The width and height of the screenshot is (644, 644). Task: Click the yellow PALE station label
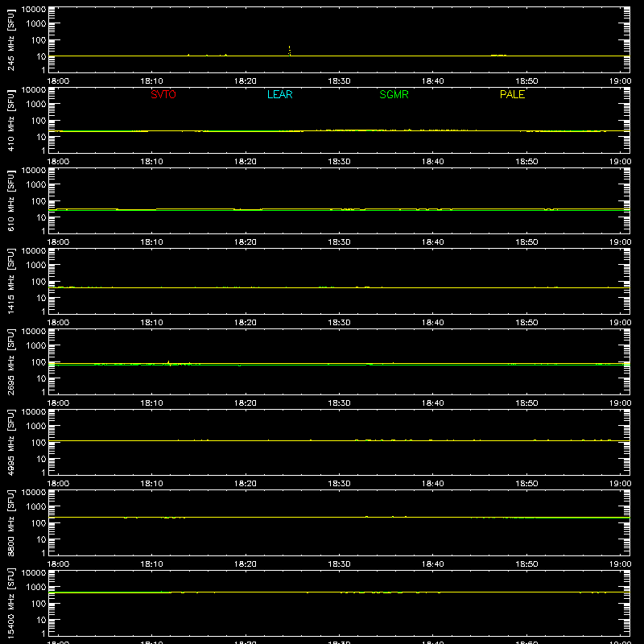(x=512, y=94)
